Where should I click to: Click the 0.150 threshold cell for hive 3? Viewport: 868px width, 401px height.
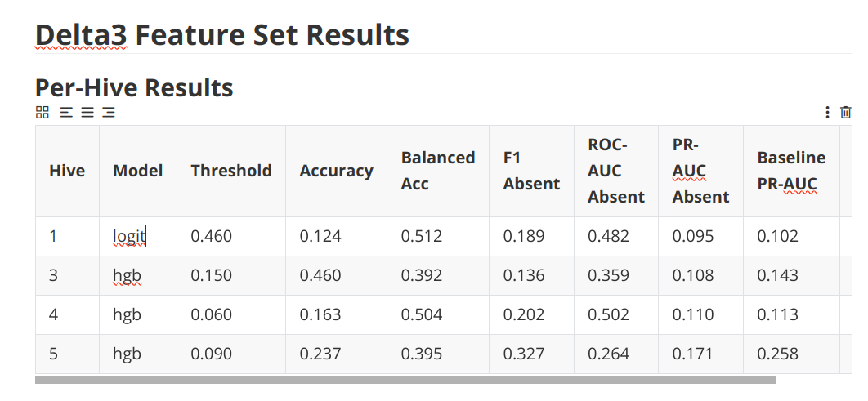(211, 276)
